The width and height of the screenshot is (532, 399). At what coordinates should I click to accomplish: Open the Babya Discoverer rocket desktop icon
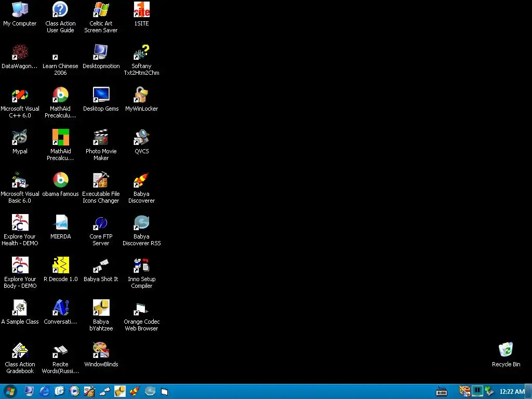141,188
